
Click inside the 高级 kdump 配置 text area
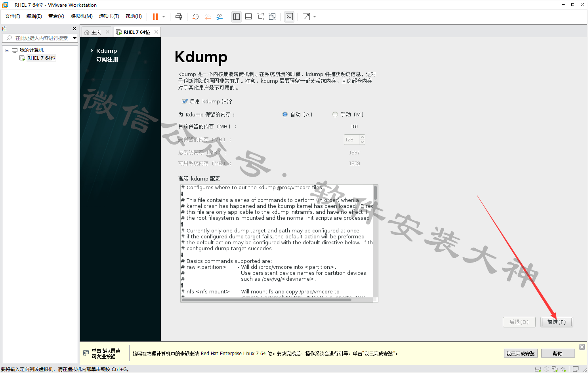click(x=277, y=241)
